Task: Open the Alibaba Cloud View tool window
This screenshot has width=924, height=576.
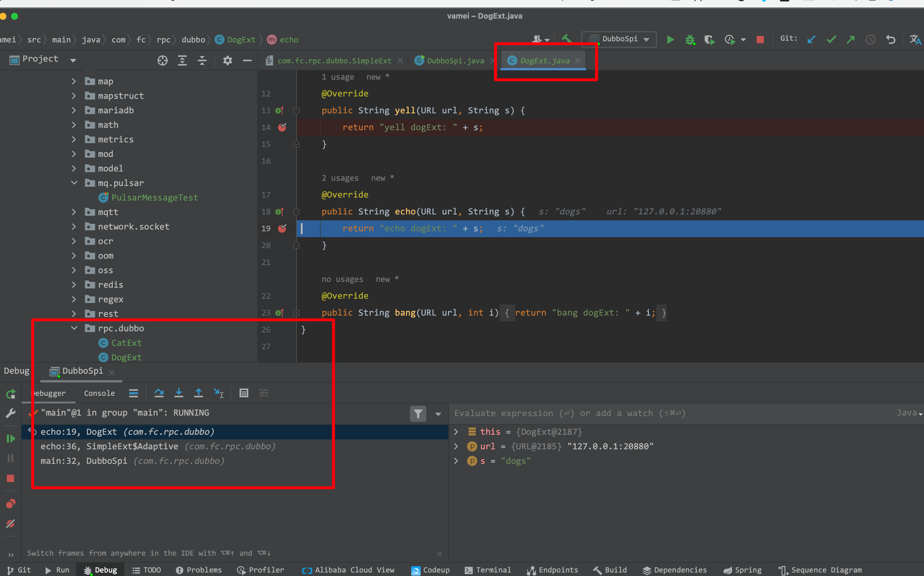Action: (348, 570)
